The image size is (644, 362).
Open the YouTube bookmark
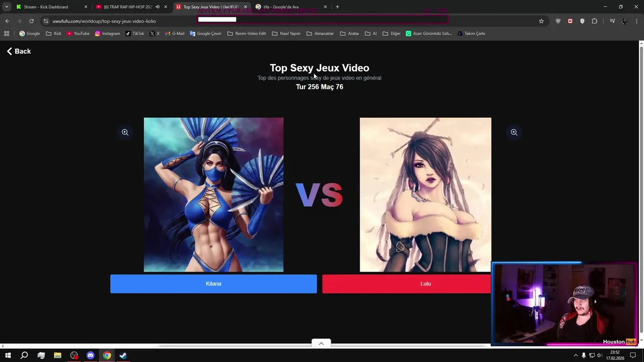(x=78, y=34)
